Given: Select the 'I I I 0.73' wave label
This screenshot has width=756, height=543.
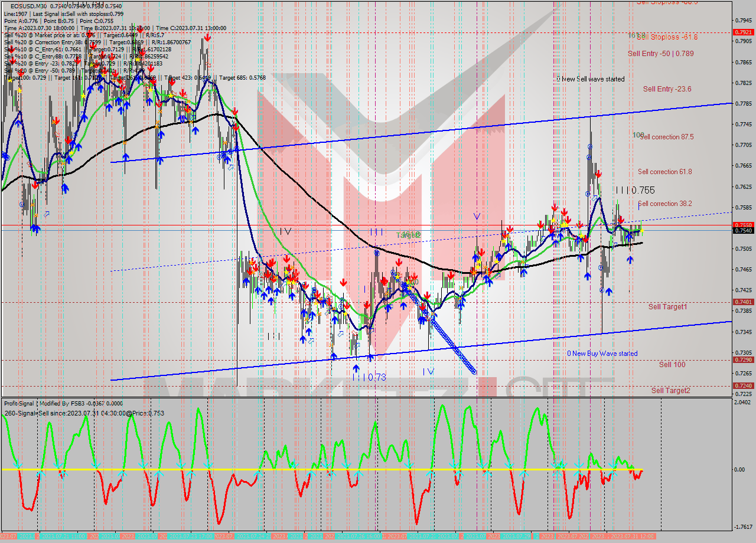Looking at the screenshot, I should pyautogui.click(x=369, y=377).
